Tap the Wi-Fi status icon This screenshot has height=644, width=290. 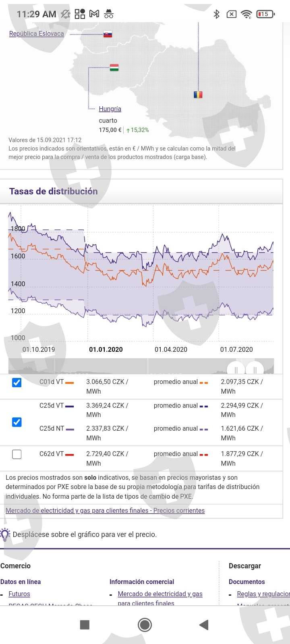[x=246, y=14]
